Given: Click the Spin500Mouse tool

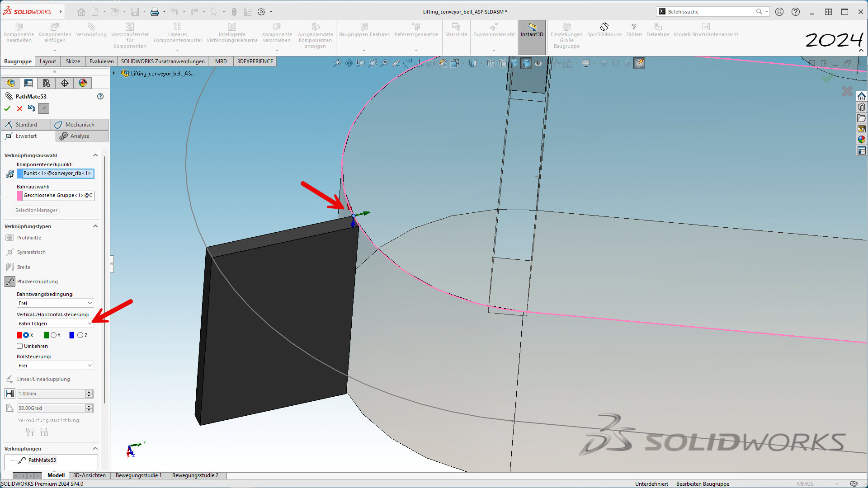Looking at the screenshot, I should [604, 30].
